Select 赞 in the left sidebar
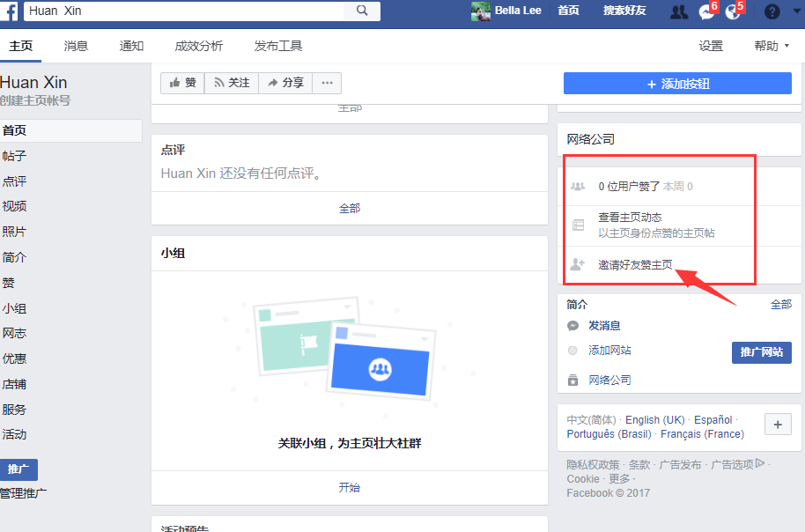 (8, 283)
